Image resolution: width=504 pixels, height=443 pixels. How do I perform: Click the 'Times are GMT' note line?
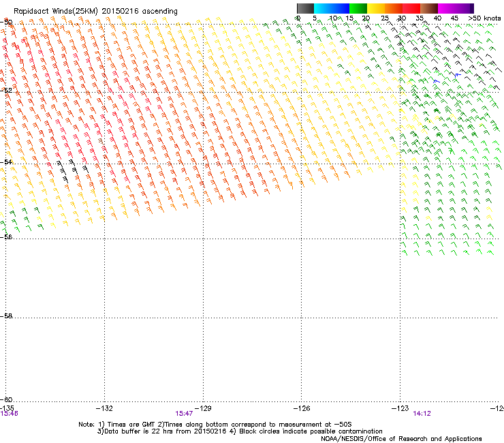215,425
